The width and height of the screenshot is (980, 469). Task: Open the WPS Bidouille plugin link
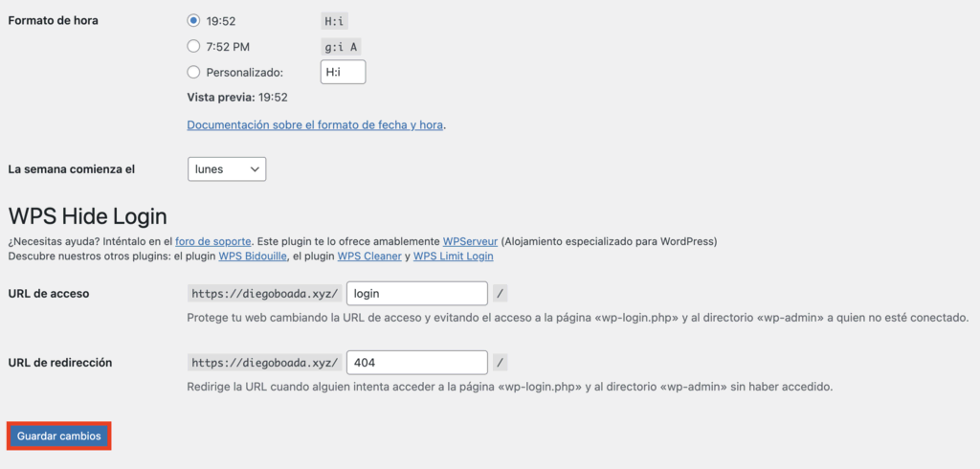click(254, 257)
